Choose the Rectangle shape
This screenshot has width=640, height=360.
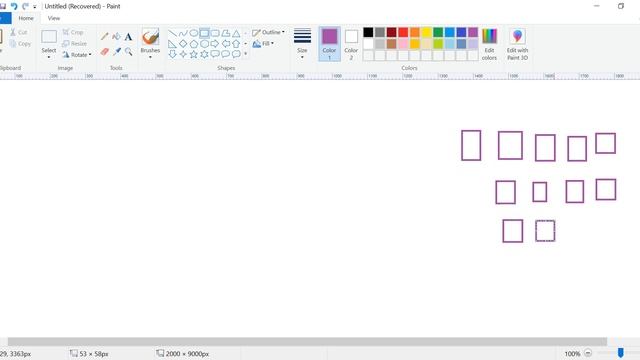coord(204,33)
